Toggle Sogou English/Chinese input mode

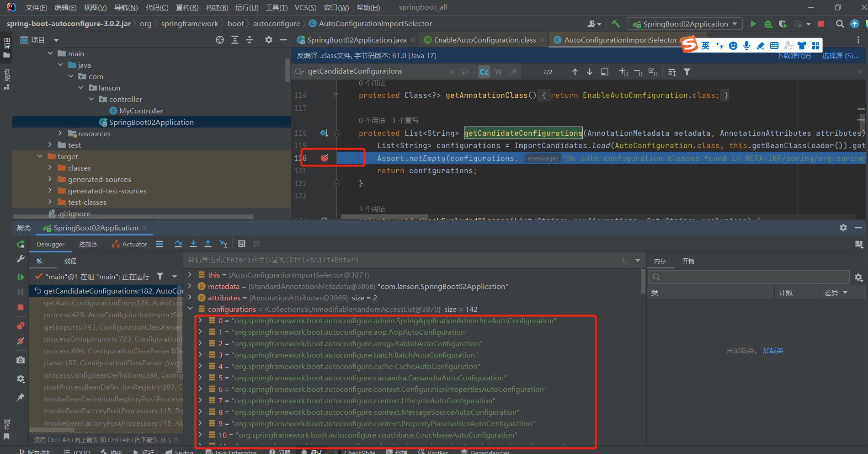pos(706,45)
